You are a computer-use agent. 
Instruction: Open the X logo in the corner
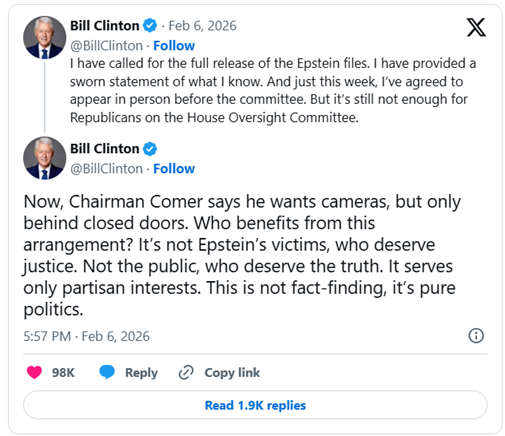point(476,27)
